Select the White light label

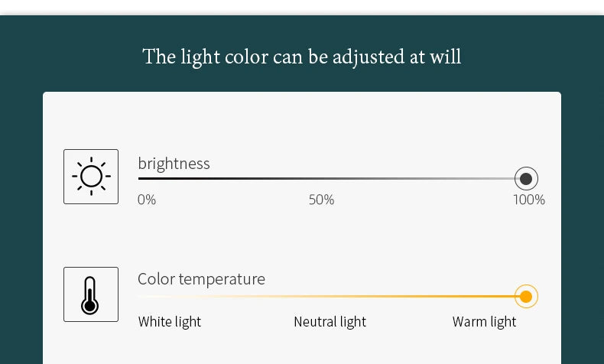(170, 322)
